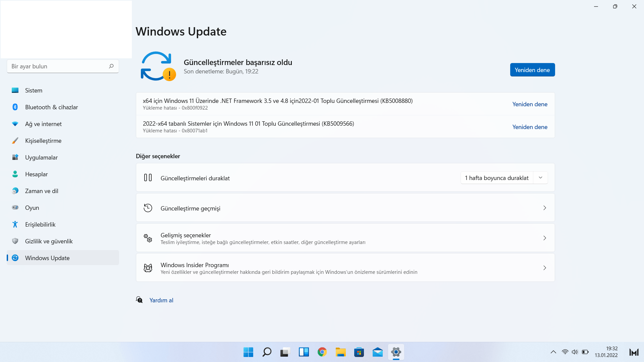This screenshot has width=644, height=362.
Task: Click the Bluetooth & cihazlar sidebar icon
Action: [x=15, y=107]
